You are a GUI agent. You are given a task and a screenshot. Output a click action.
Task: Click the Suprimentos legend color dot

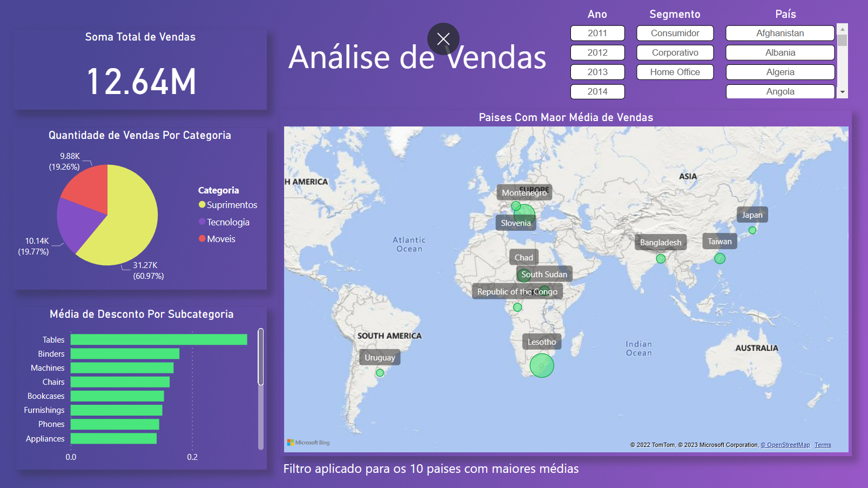[201, 205]
